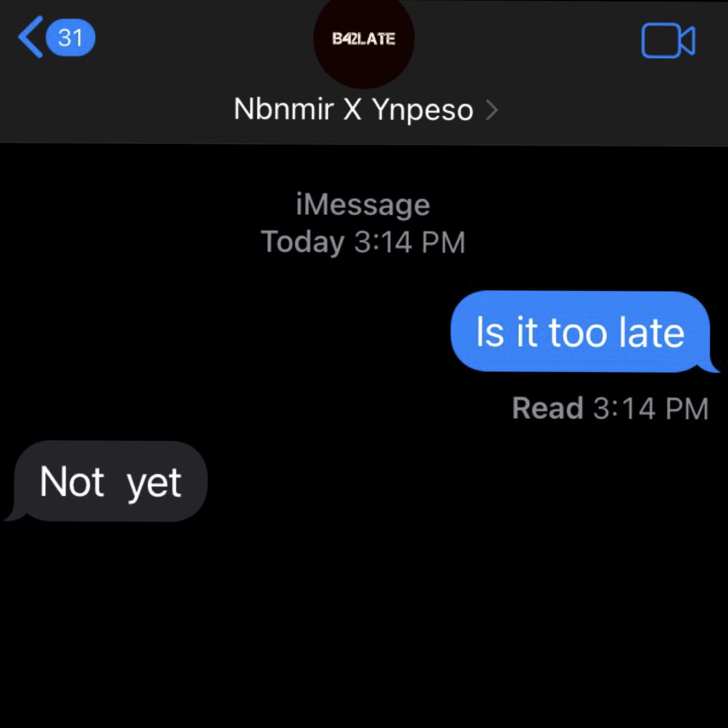Select the gray "Not yet" message bubble
This screenshot has height=728, width=728.
tap(110, 481)
